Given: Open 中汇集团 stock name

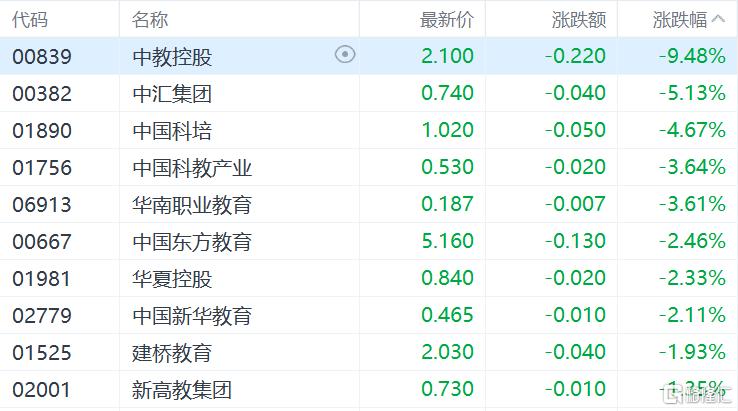Looking at the screenshot, I should [172, 94].
